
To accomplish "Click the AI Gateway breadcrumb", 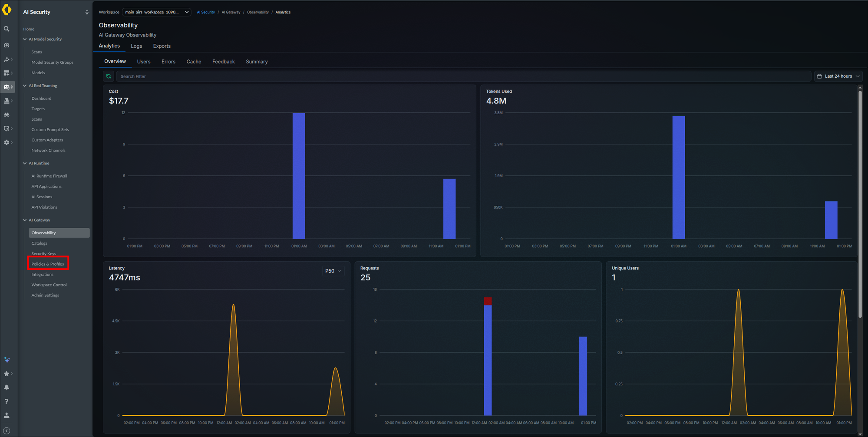I will pos(231,12).
